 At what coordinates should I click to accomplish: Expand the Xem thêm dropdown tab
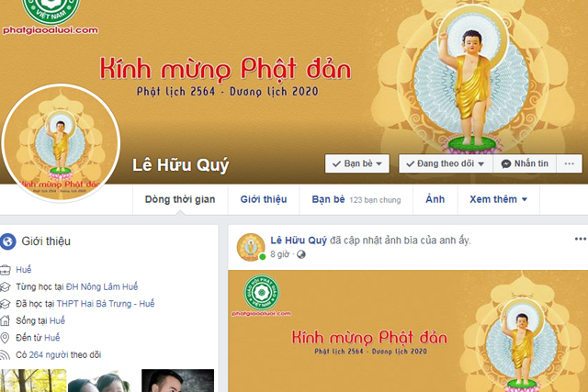tap(498, 199)
